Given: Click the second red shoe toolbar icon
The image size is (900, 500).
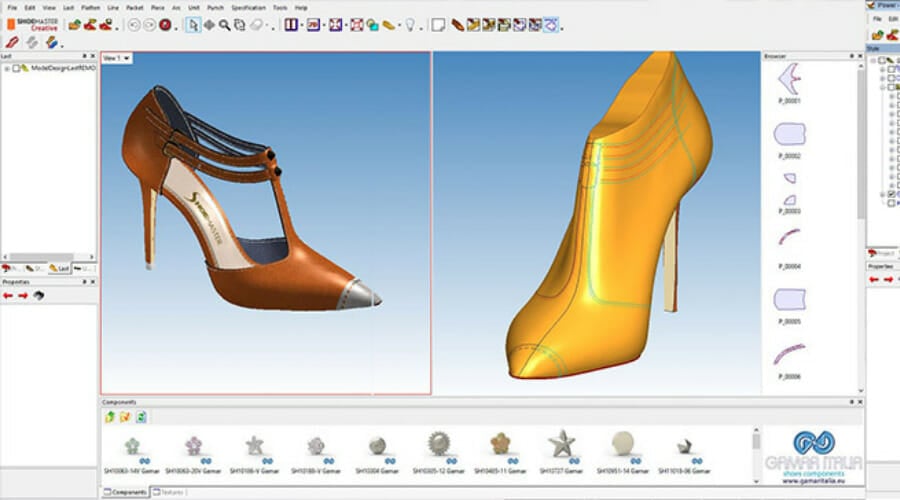Looking at the screenshot, I should [x=90, y=25].
